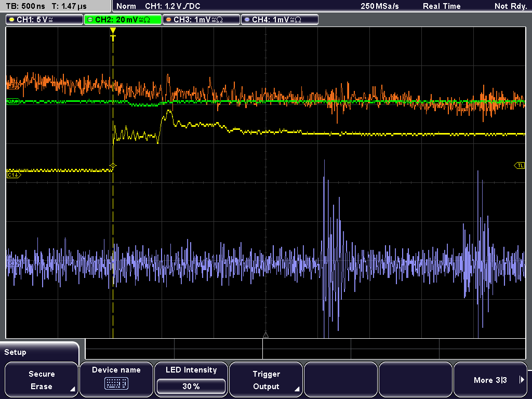The width and height of the screenshot is (532, 399).
Task: Click the CH3 orange ground marker
Action: pos(14,87)
